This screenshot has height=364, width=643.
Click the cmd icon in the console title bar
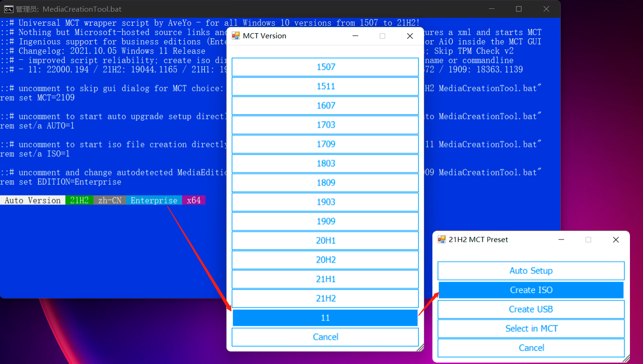click(x=8, y=9)
